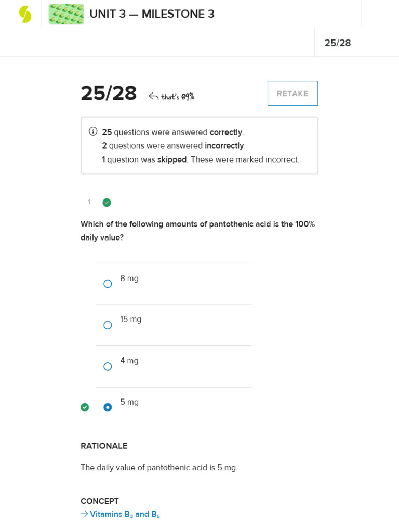Image resolution: width=399 pixels, height=532 pixels.
Task: Click green correct-answer checkmark by 5 mg
Action: 85,407
